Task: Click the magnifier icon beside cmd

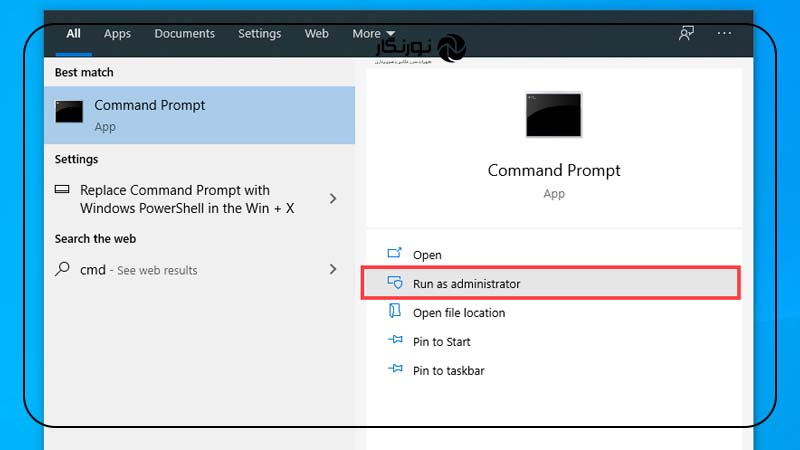Action: pyautogui.click(x=62, y=268)
